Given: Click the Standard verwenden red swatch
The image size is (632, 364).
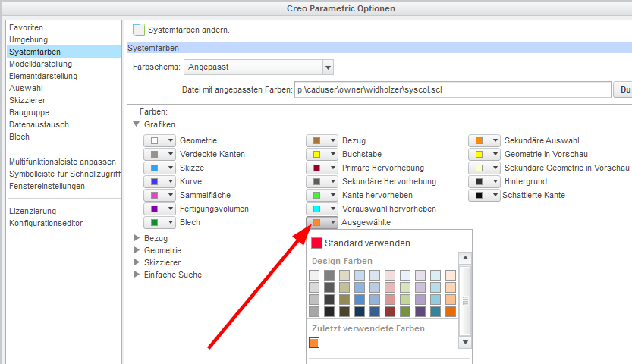Looking at the screenshot, I should point(316,243).
